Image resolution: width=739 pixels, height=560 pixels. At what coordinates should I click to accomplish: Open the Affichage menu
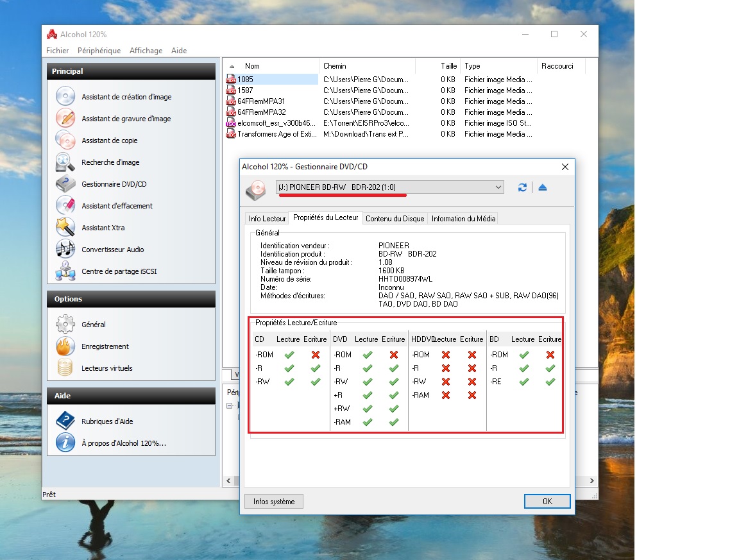[146, 51]
